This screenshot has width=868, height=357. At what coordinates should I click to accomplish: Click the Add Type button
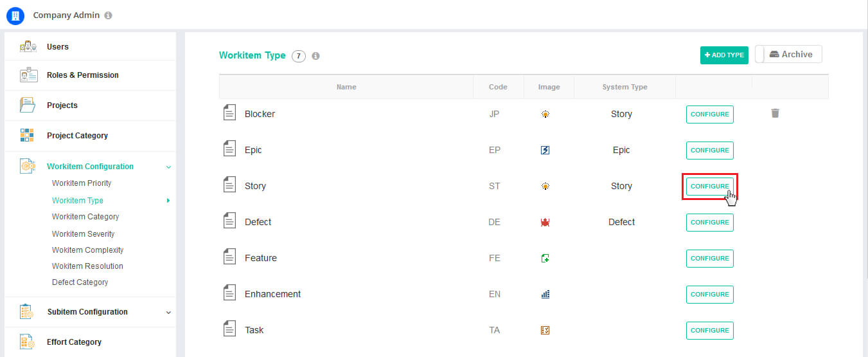[724, 55]
